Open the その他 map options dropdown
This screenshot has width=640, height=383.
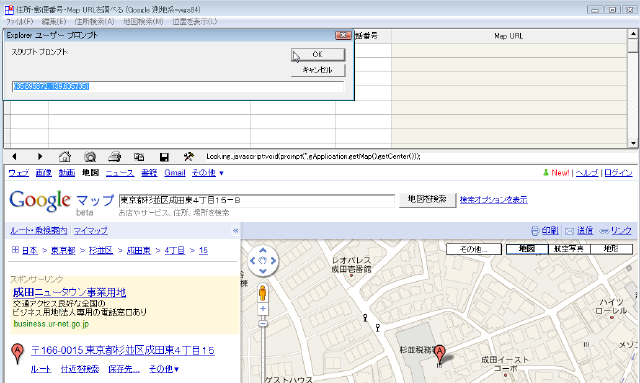pyautogui.click(x=473, y=249)
